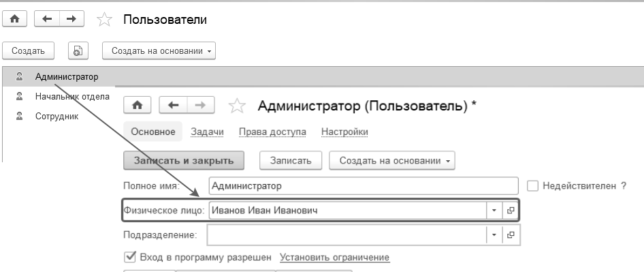The height and width of the screenshot is (272, 644).
Task: Toggle Вход в программу разрешен checkbox
Action: [x=130, y=257]
